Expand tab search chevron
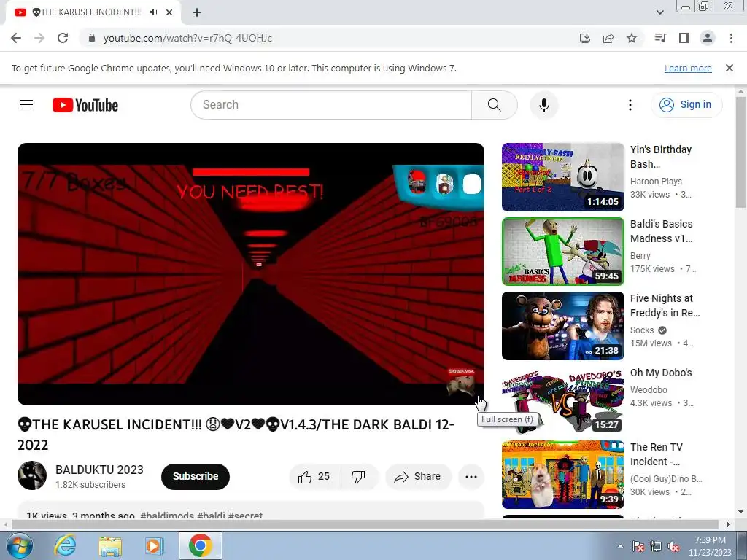Screen dimensions: 747x560 [660, 12]
